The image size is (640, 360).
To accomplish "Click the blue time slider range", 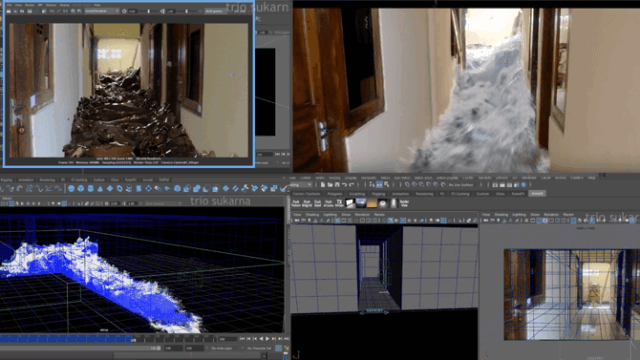I will (x=67, y=339).
